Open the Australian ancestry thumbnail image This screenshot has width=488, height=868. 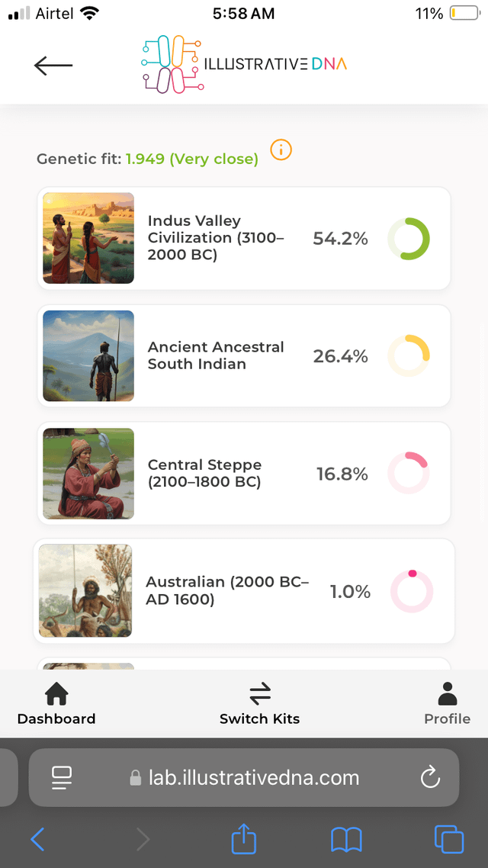tap(85, 590)
